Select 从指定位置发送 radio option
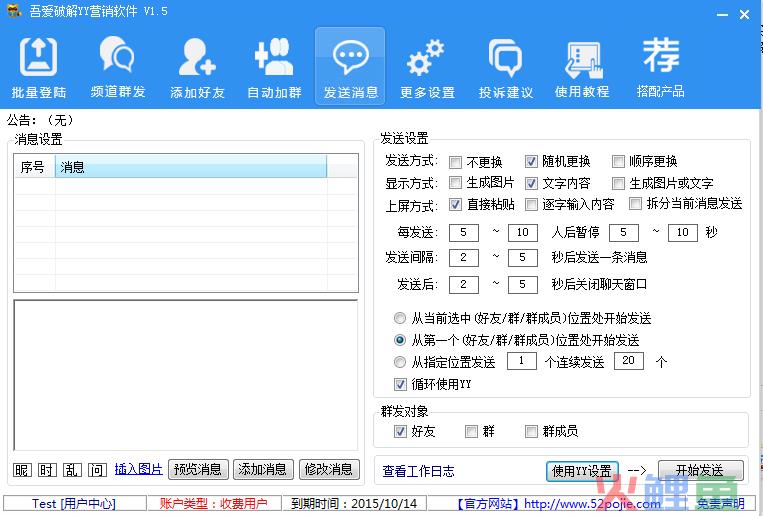 (x=400, y=362)
